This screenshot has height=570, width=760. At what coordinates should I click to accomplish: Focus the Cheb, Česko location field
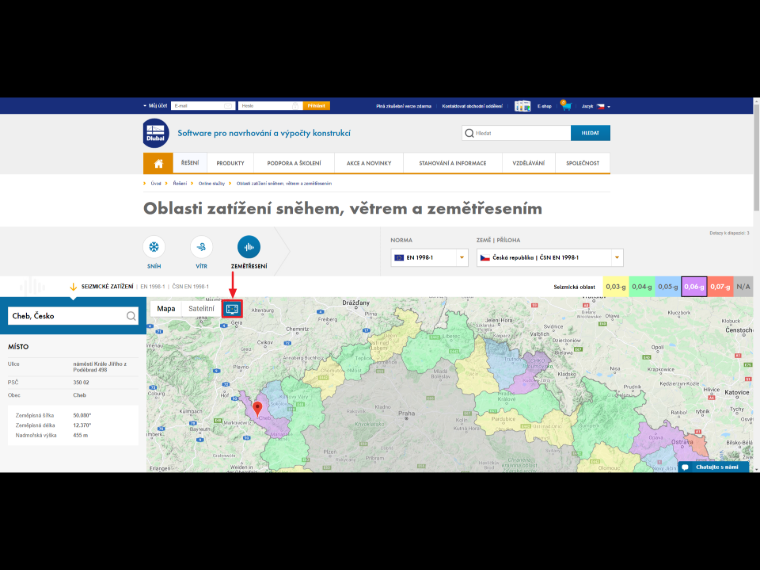[x=73, y=316]
